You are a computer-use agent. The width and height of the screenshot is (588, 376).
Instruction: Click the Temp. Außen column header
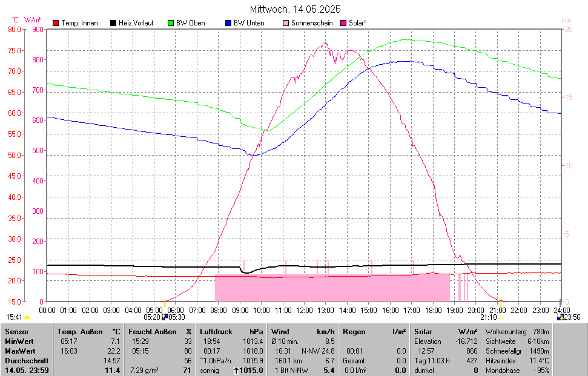(x=80, y=332)
